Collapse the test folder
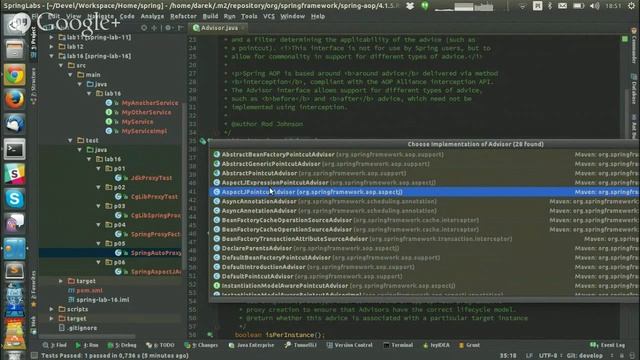Image resolution: width=640 pixels, height=360 pixels. [x=70, y=140]
